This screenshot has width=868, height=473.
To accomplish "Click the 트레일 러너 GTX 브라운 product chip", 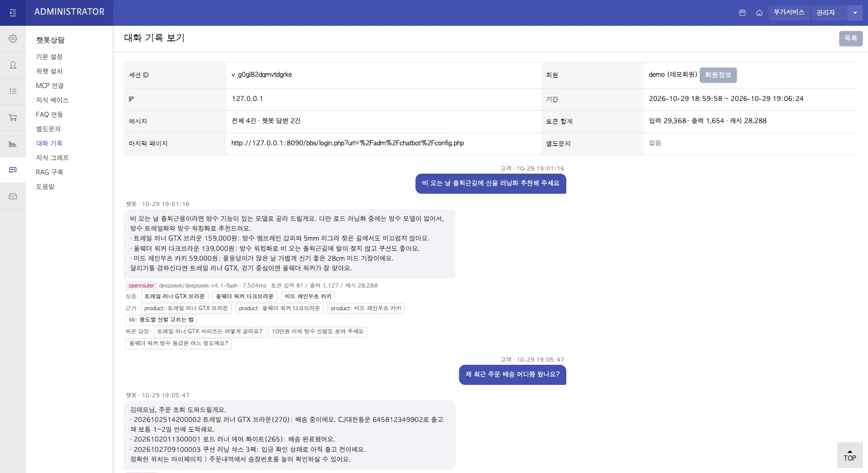I will click(175, 297).
